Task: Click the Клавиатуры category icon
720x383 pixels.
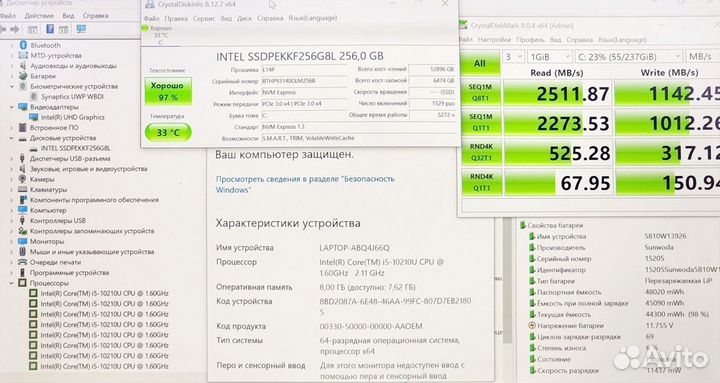Action: [23, 189]
